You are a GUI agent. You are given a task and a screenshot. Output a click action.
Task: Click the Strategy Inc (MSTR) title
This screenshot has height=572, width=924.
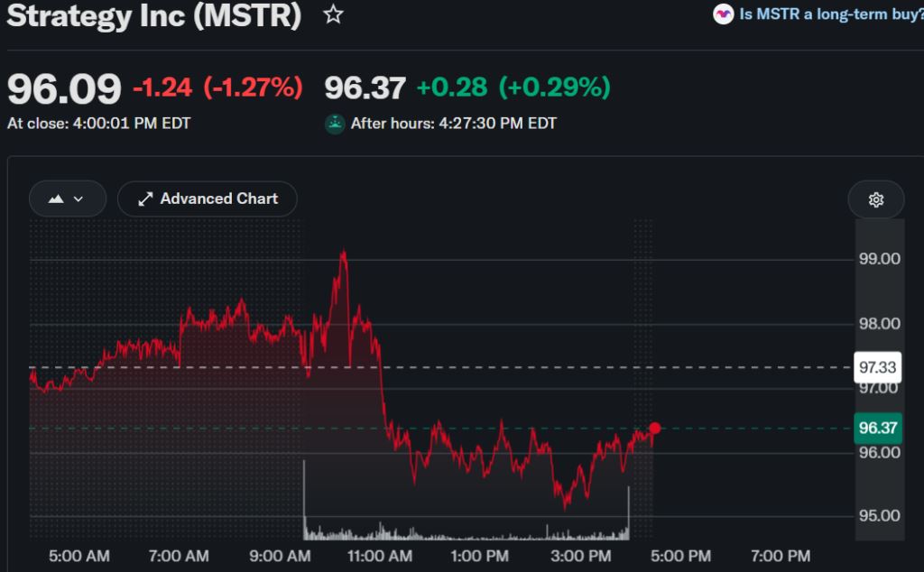tap(154, 15)
